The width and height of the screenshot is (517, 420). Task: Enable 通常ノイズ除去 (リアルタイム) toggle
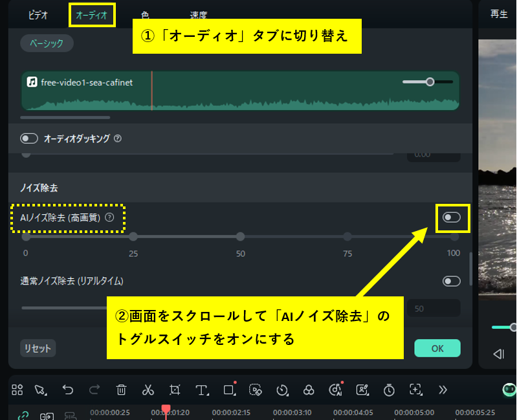[452, 282]
